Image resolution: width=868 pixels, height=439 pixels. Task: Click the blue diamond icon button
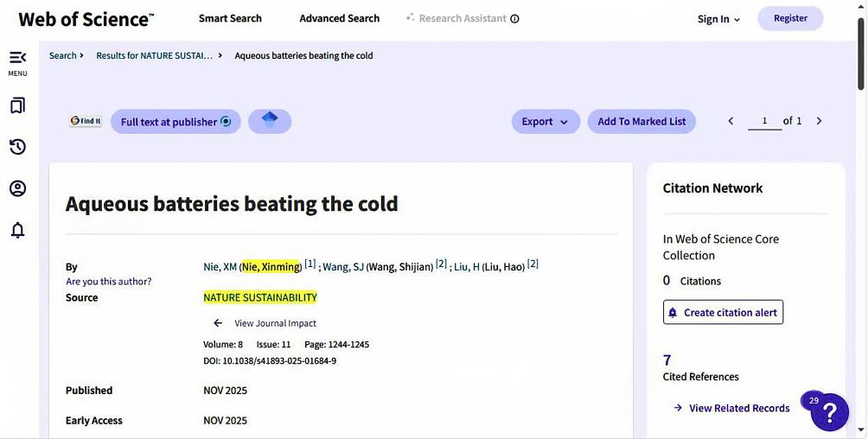coord(269,121)
